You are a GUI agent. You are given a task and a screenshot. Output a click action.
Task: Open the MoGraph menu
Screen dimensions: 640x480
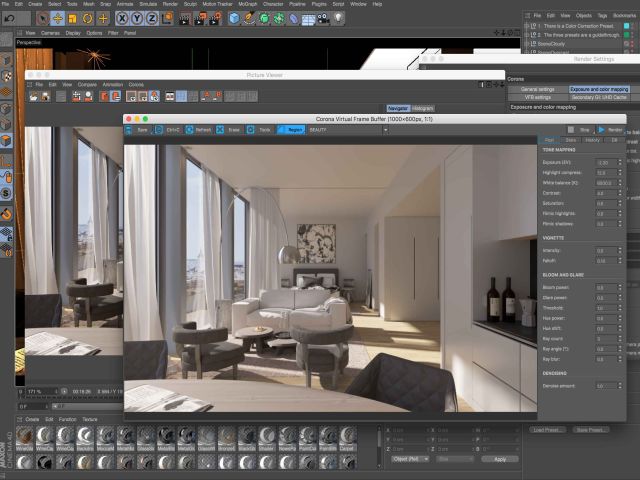click(x=248, y=4)
